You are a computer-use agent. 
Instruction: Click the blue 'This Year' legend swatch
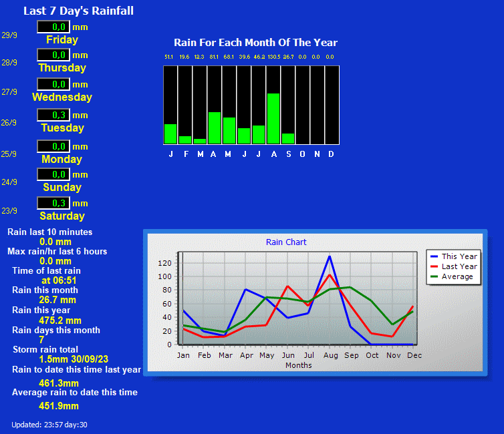coord(434,256)
